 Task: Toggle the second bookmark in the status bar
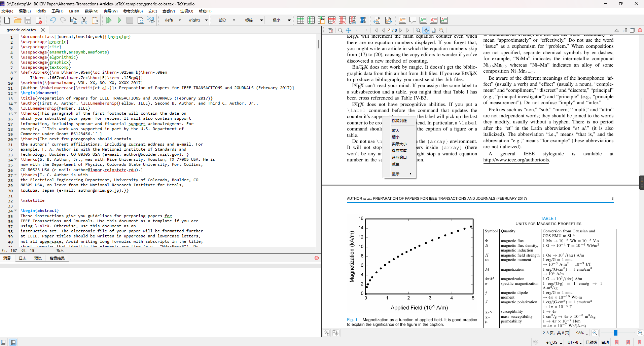tap(628, 342)
